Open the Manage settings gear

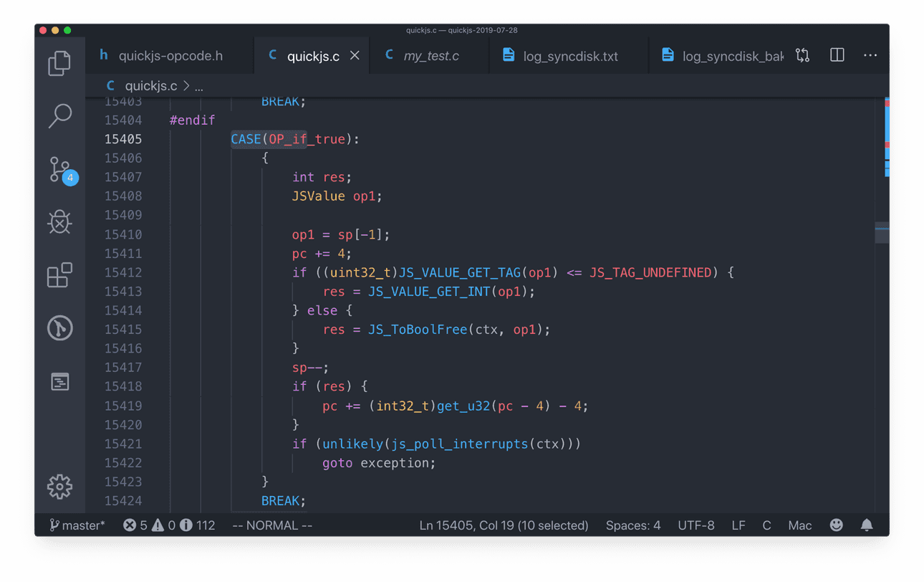59,487
